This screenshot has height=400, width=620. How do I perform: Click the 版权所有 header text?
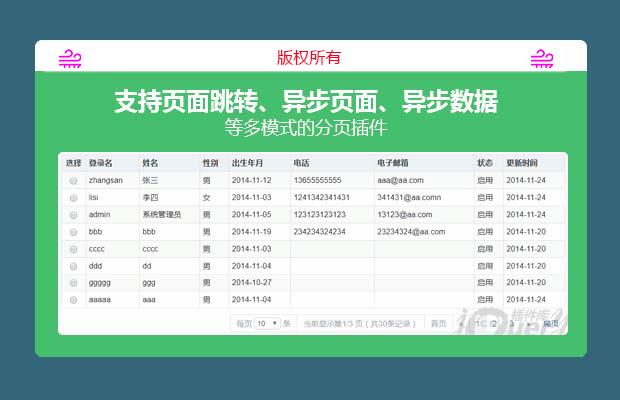[309, 57]
